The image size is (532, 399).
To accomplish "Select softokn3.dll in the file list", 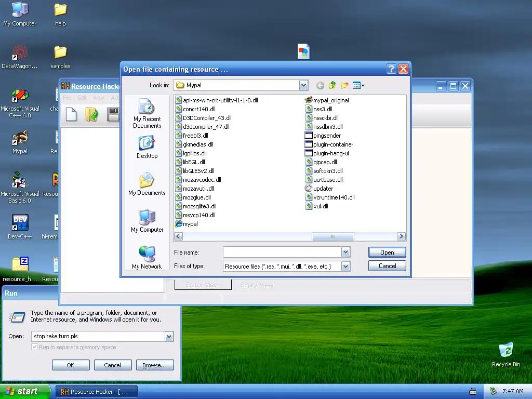I will 324,170.
